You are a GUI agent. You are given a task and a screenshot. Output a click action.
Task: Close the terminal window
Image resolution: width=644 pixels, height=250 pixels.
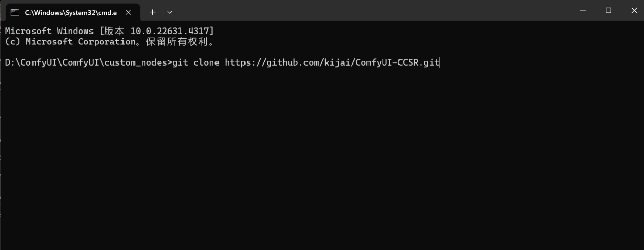coord(634,11)
